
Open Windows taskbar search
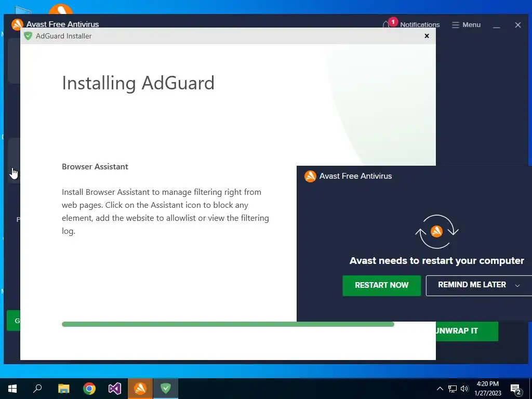point(37,389)
